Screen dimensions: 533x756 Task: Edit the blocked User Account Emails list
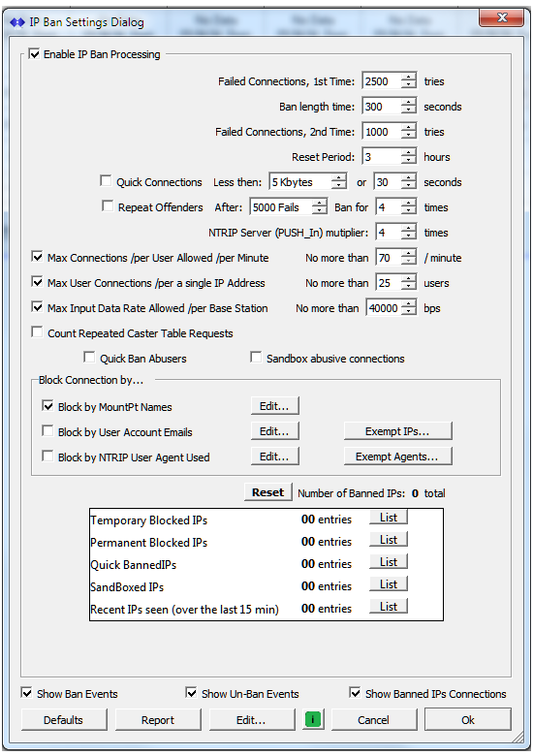tap(274, 431)
